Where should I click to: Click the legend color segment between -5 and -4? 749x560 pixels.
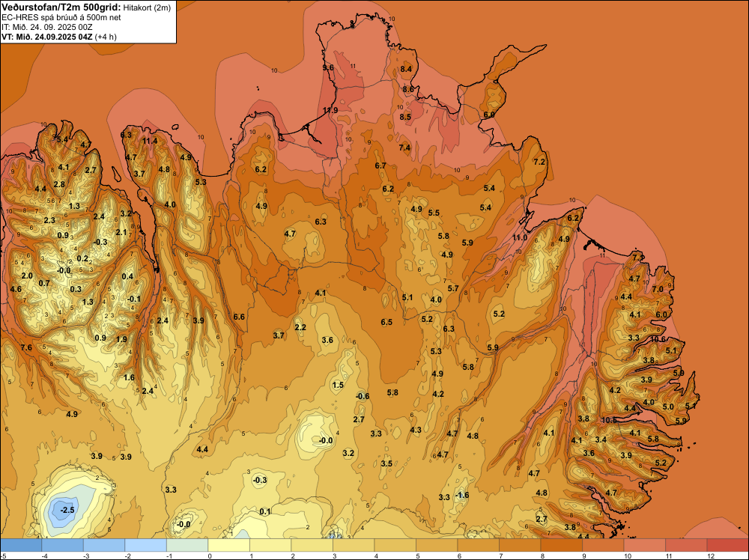click(21, 545)
